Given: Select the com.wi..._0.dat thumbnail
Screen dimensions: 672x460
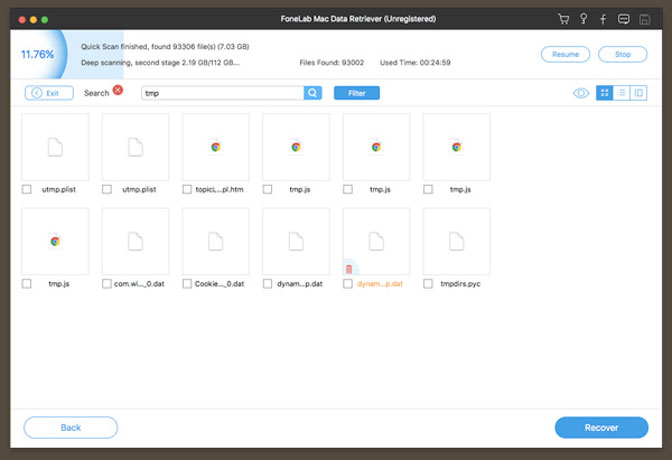Looking at the screenshot, I should pos(135,241).
